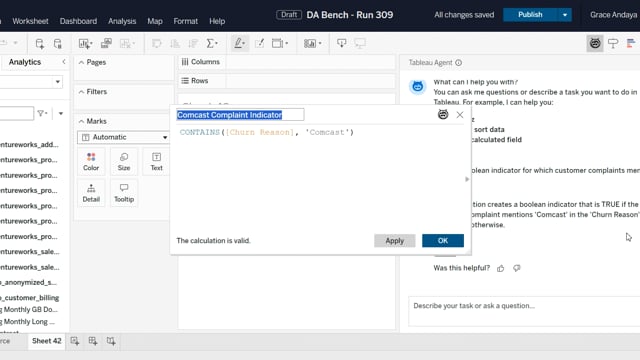Click the formula text CONTAINS expression

tap(267, 132)
